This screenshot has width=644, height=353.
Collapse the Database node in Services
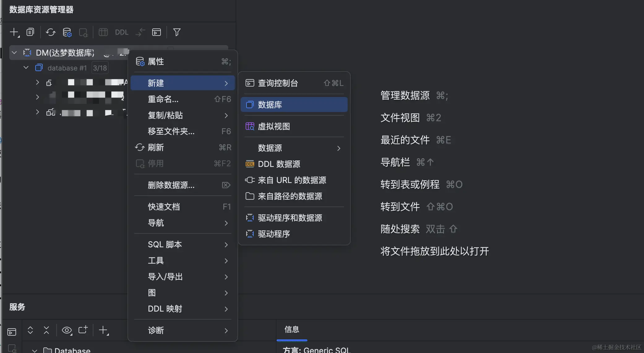[35, 351]
